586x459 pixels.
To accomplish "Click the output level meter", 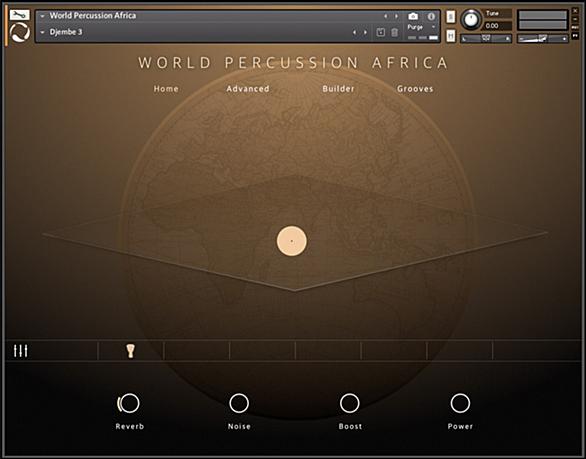I will pyautogui.click(x=543, y=20).
